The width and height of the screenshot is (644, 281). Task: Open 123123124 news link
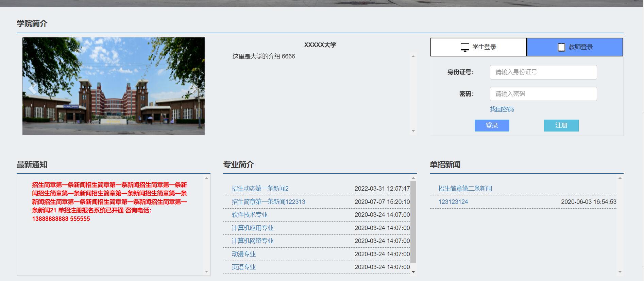point(453,202)
